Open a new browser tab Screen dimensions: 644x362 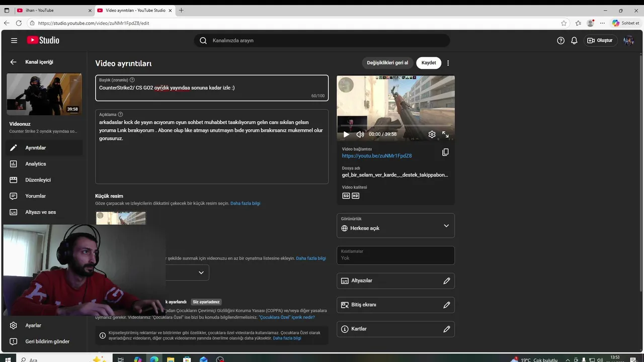pyautogui.click(x=181, y=10)
